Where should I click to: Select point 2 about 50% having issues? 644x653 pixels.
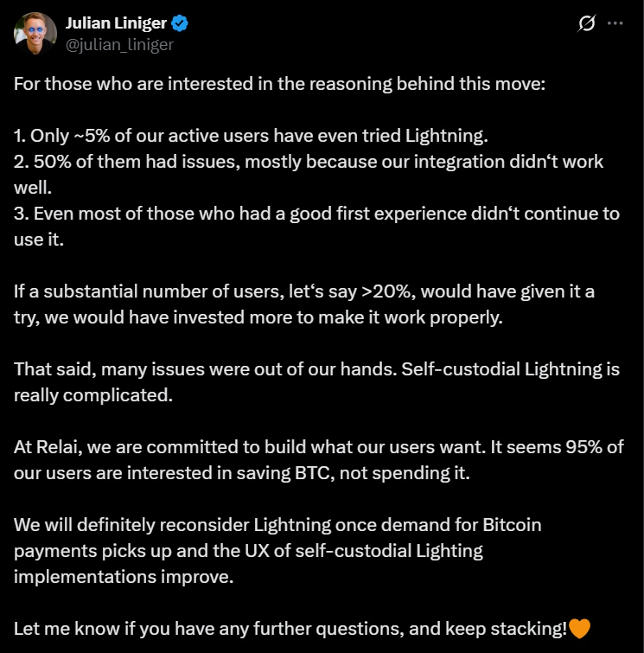click(309, 174)
